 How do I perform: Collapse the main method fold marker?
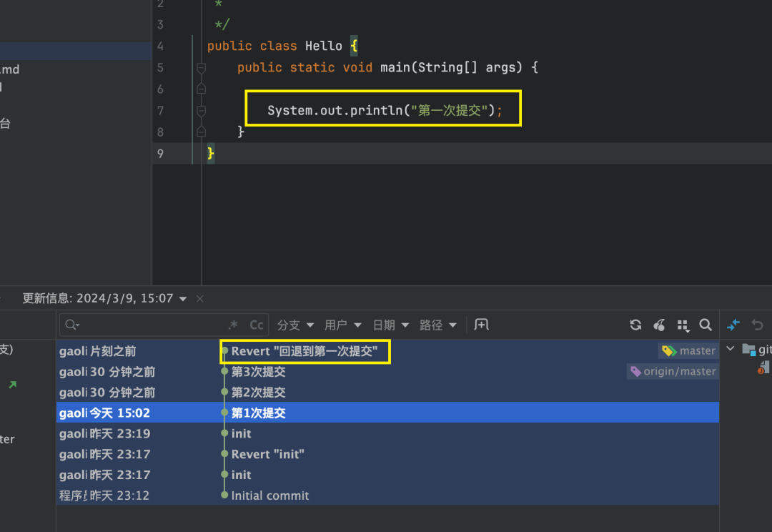pyautogui.click(x=201, y=68)
